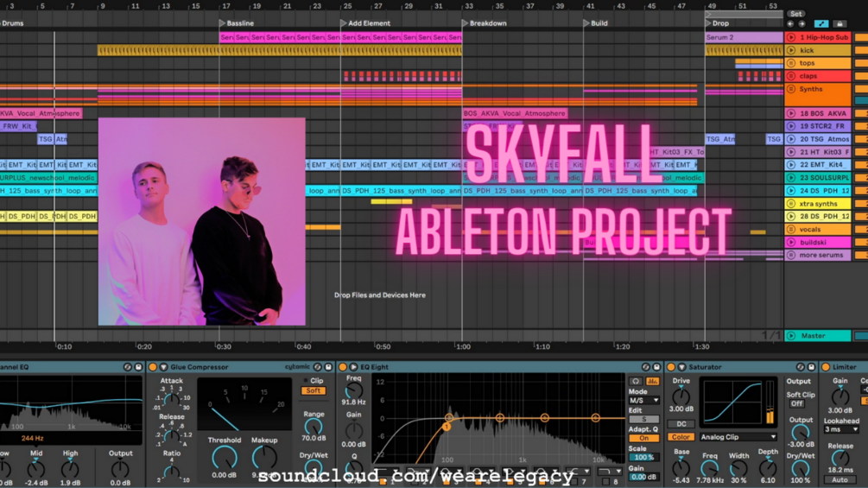Save Channel EQ preset
Viewport: 868px width, 488px height.
138,367
